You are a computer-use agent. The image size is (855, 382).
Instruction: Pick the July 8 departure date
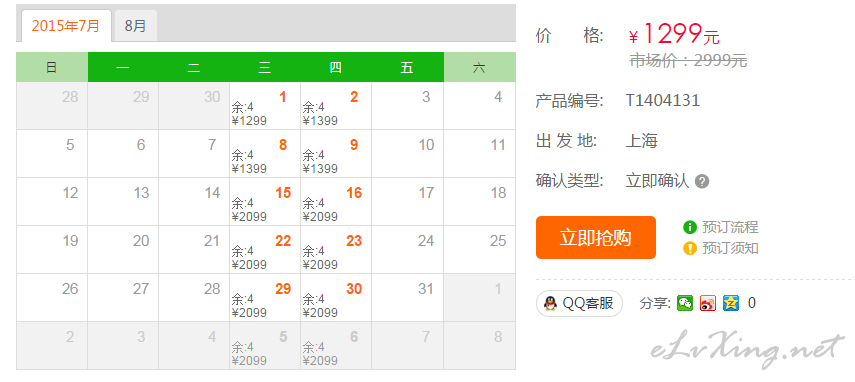click(265, 154)
